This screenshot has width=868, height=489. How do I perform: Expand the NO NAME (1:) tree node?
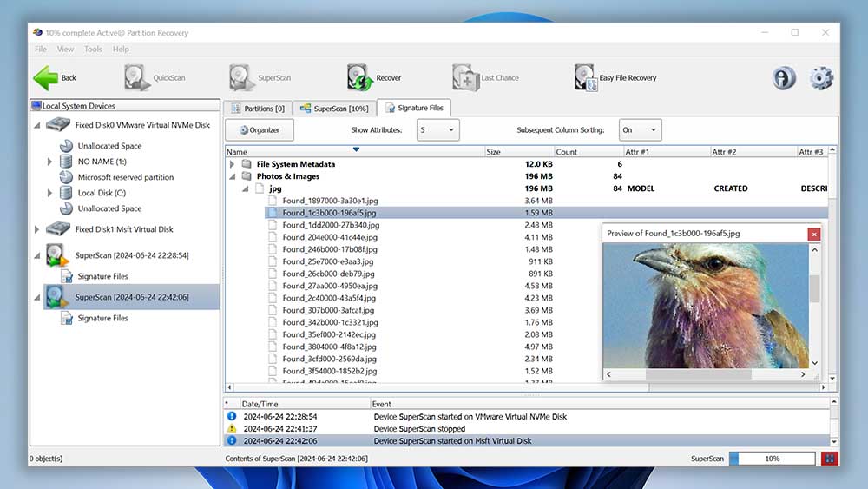tap(49, 162)
